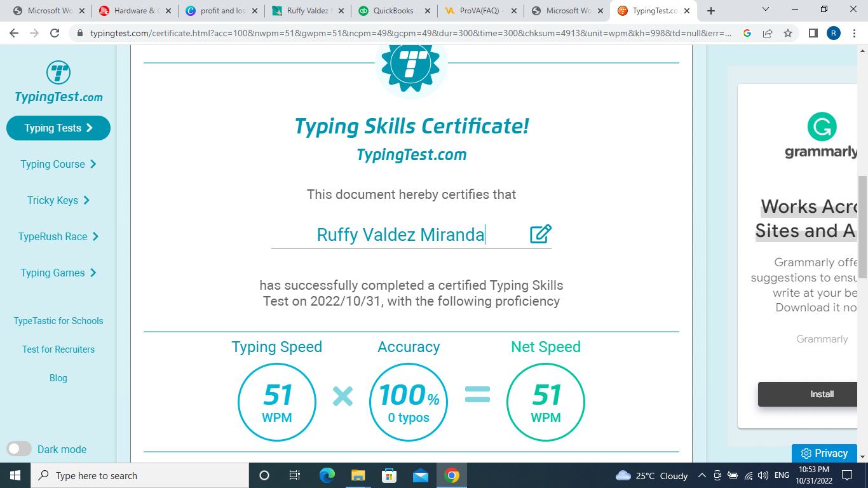The image size is (868, 488).
Task: Open the Chrome profile R avatar
Action: (833, 33)
